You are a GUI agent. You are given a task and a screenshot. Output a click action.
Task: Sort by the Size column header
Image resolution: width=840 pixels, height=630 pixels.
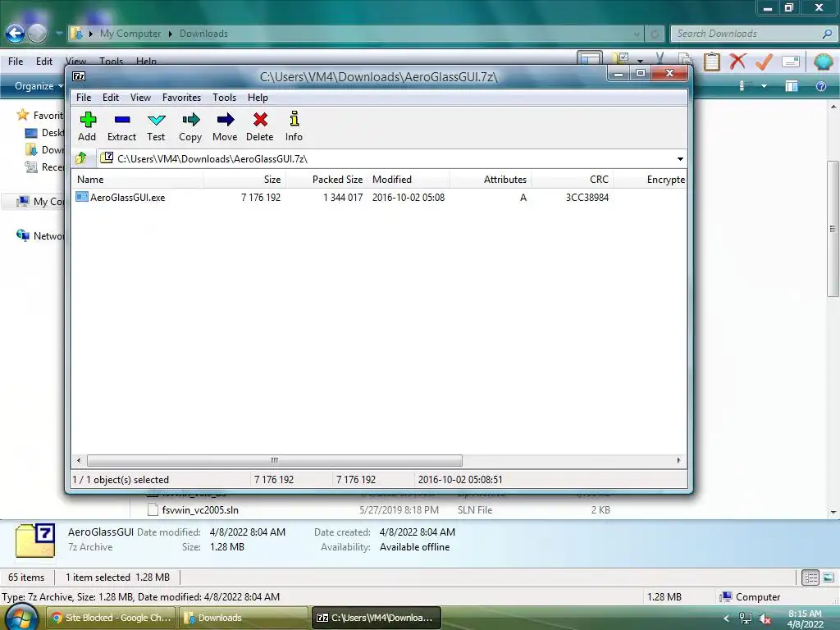[244, 180]
